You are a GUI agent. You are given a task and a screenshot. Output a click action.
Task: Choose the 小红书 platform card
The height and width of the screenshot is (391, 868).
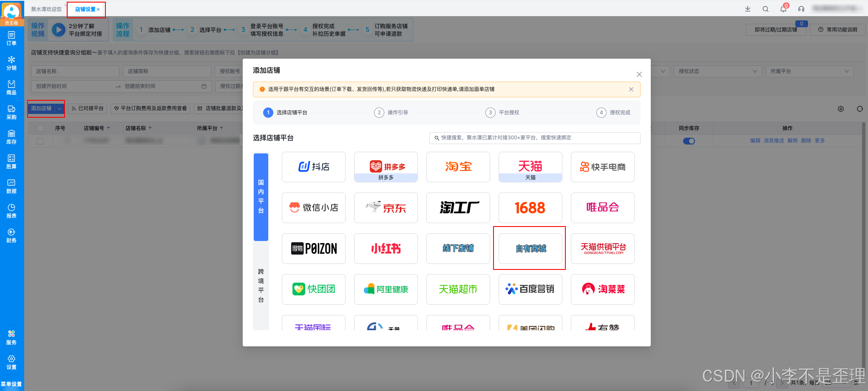point(386,249)
